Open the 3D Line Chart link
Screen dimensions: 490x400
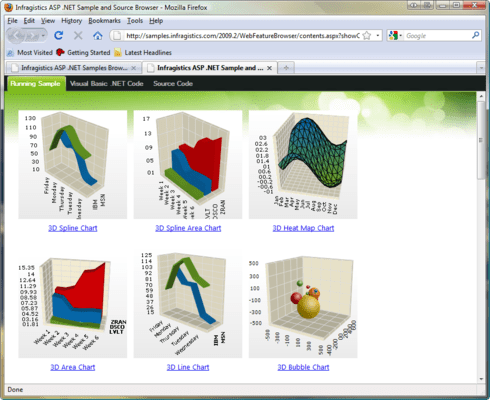point(188,367)
